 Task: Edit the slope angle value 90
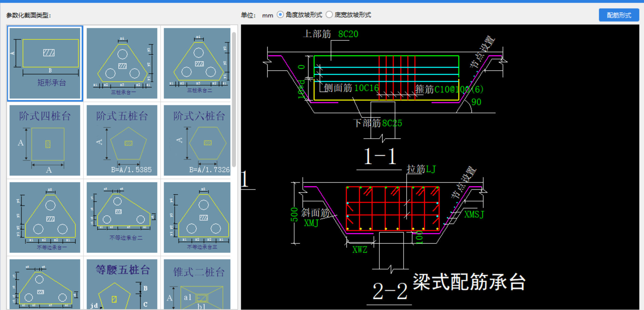(x=476, y=102)
